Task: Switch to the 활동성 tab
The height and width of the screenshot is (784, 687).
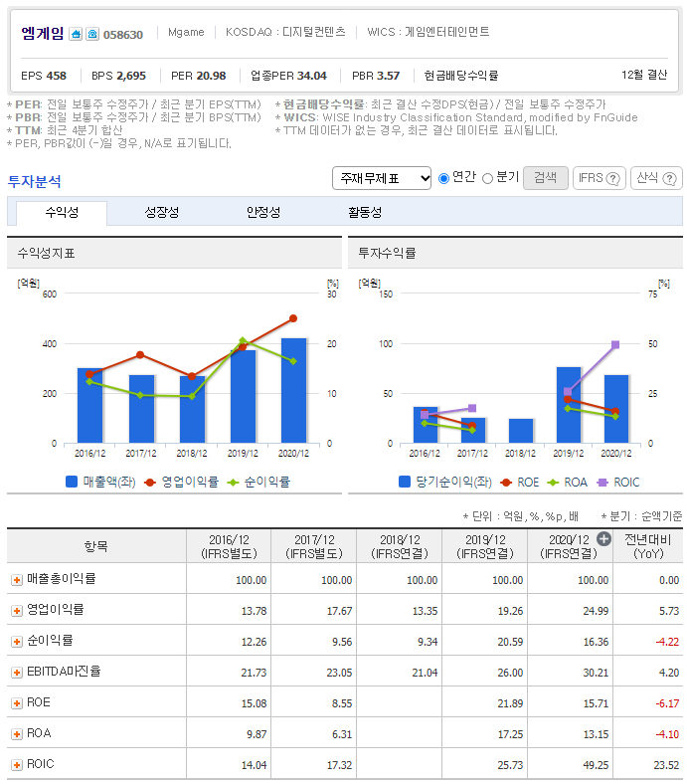Action: (365, 213)
